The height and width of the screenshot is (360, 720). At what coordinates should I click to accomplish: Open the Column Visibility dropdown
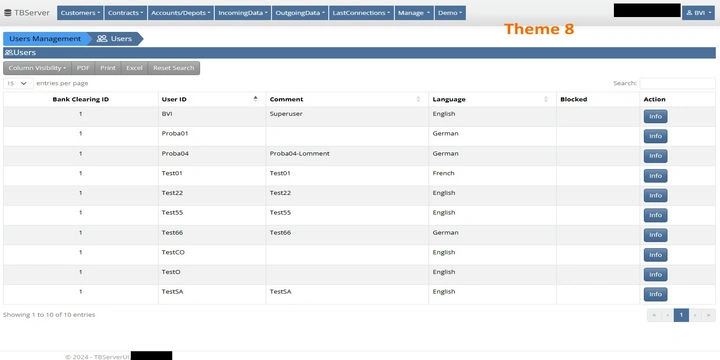pos(37,68)
